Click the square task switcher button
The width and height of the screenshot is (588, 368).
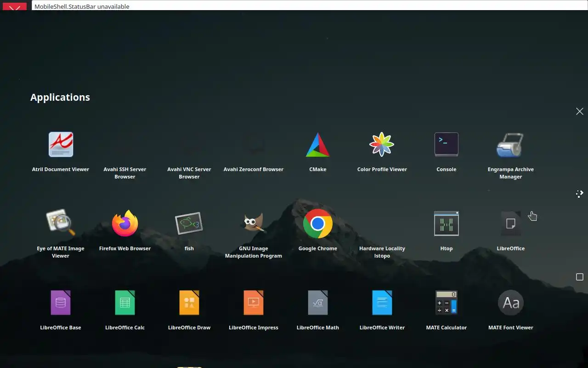click(580, 277)
